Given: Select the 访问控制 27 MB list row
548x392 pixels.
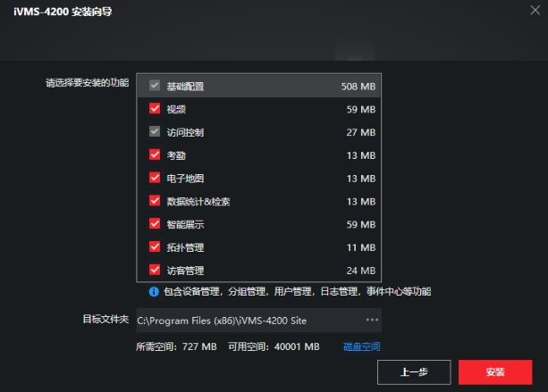Looking at the screenshot, I should [x=259, y=132].
